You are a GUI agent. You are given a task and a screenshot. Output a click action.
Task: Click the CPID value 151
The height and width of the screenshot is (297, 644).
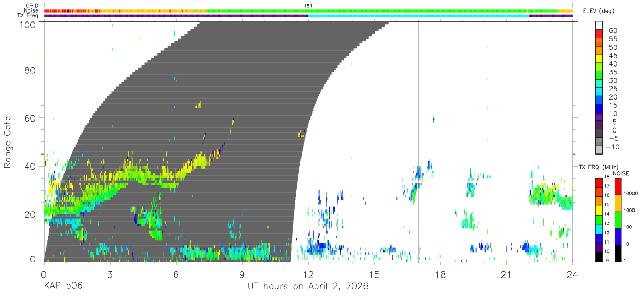(308, 6)
